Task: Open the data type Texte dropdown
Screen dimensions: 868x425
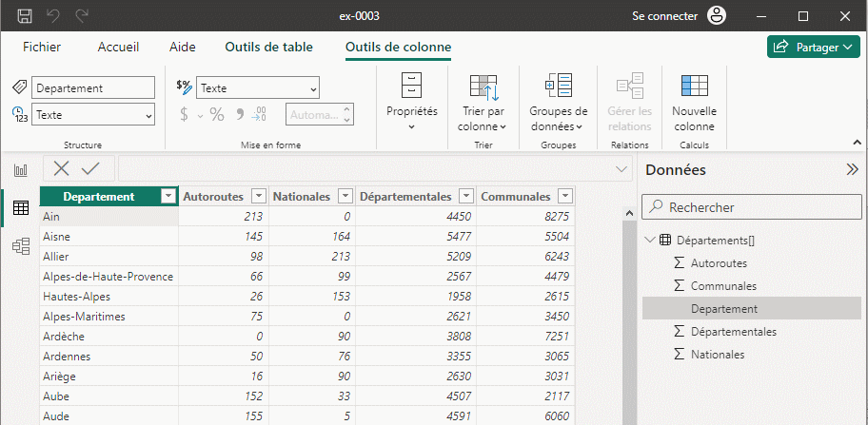Action: 93,114
